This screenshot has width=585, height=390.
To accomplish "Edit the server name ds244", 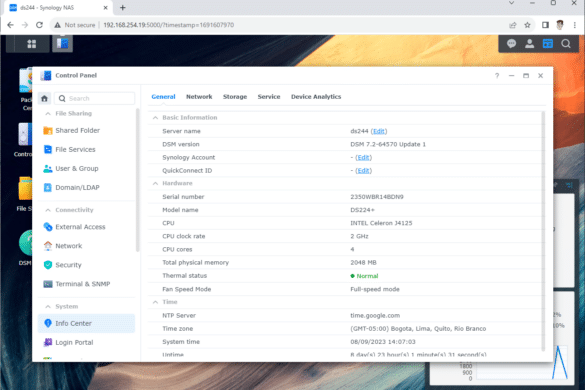I will (379, 131).
